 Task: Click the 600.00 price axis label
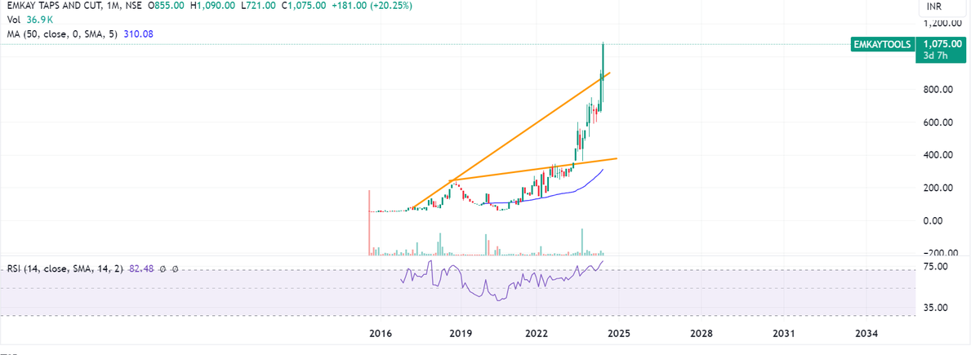click(x=938, y=122)
